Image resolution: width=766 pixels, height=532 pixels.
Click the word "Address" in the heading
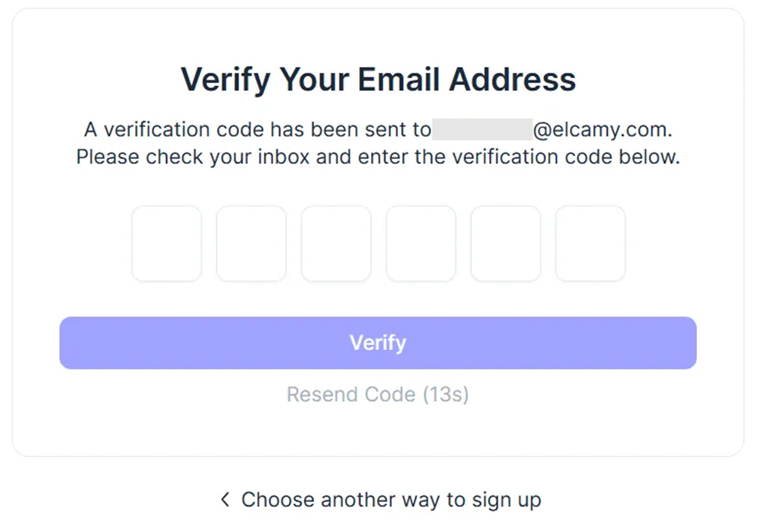coord(513,79)
